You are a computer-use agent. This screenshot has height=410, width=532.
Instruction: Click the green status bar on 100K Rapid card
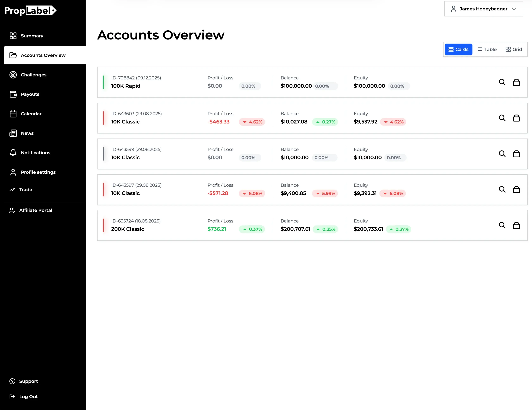pos(103,82)
